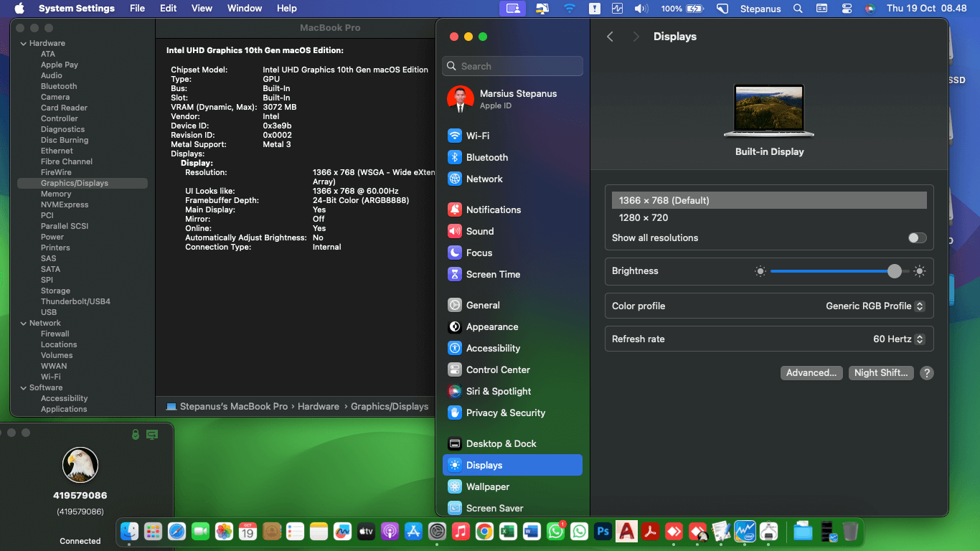The width and height of the screenshot is (980, 551).
Task: Click the Advanced... button
Action: coord(811,373)
